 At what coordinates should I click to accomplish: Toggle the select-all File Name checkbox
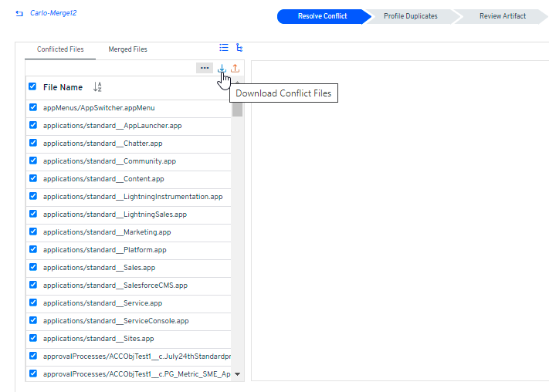coord(32,86)
